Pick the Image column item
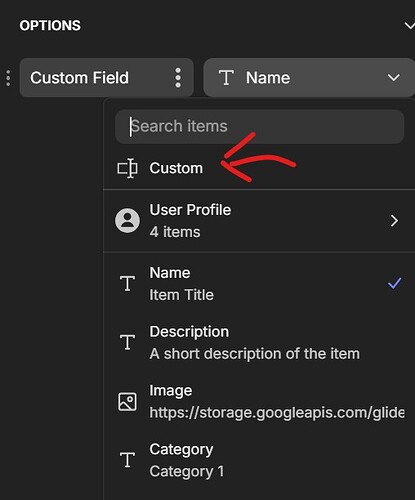This screenshot has height=500, width=415. (259, 401)
